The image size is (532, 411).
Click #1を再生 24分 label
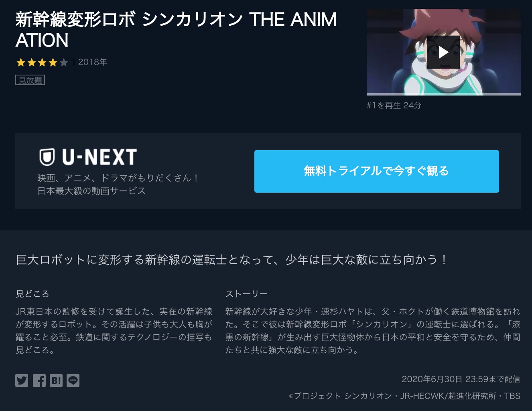tap(394, 105)
